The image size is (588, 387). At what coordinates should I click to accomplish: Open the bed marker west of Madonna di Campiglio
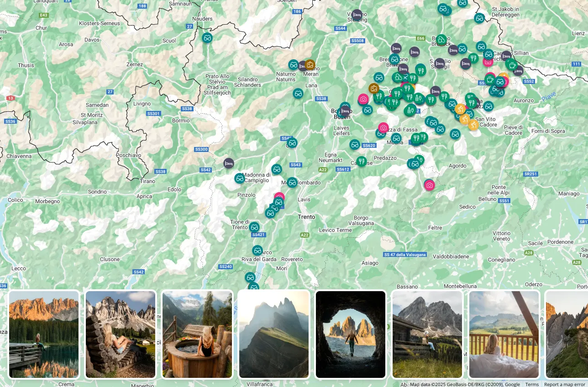(229, 163)
